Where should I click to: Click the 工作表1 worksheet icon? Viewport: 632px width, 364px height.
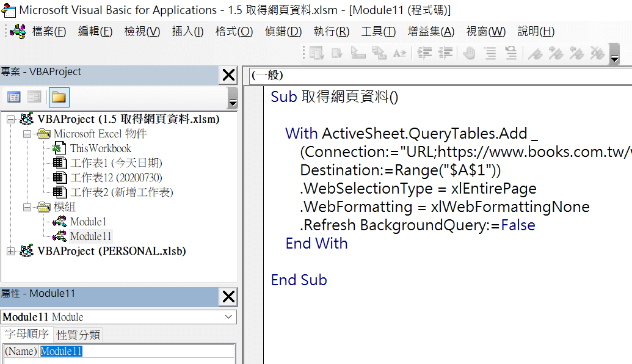point(60,163)
